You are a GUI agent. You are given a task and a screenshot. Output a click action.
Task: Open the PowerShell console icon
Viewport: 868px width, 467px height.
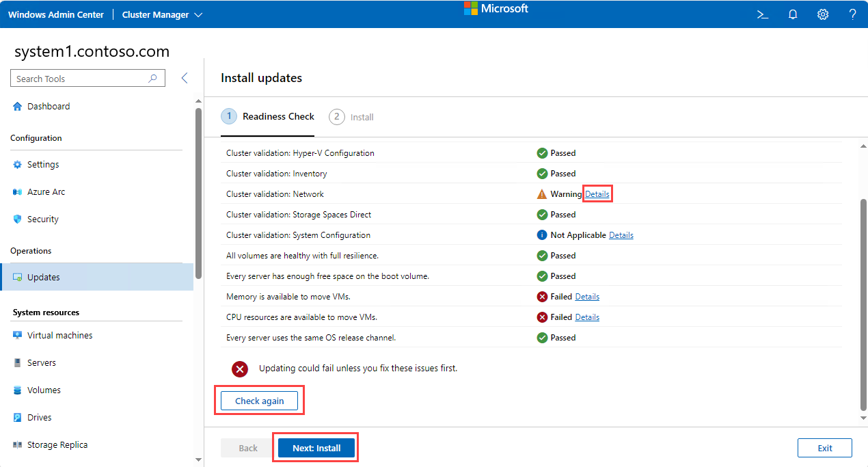click(x=763, y=14)
